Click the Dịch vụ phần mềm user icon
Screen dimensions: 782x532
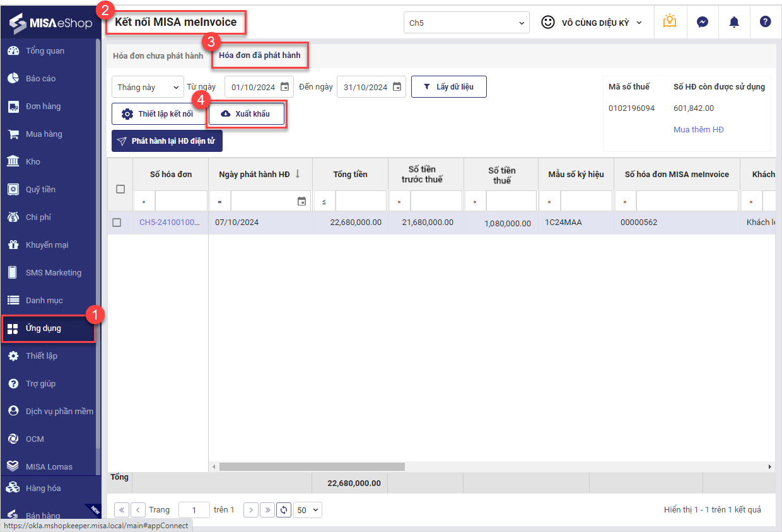pos(13,411)
